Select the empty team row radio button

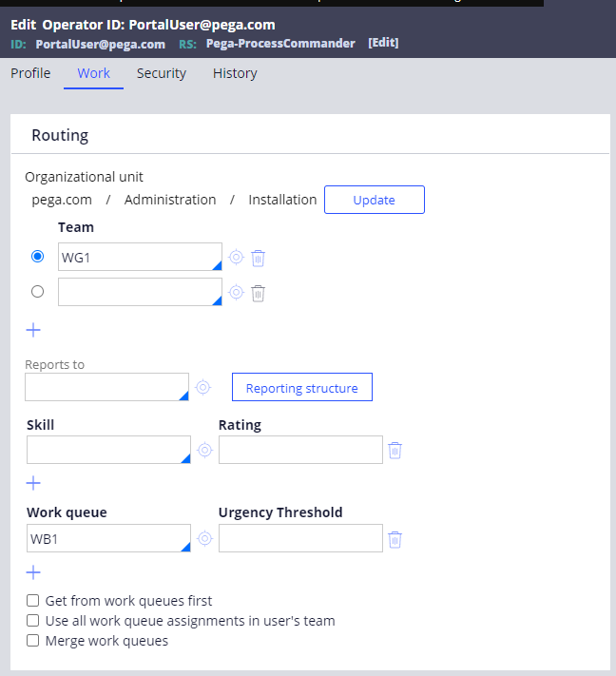(x=37, y=292)
